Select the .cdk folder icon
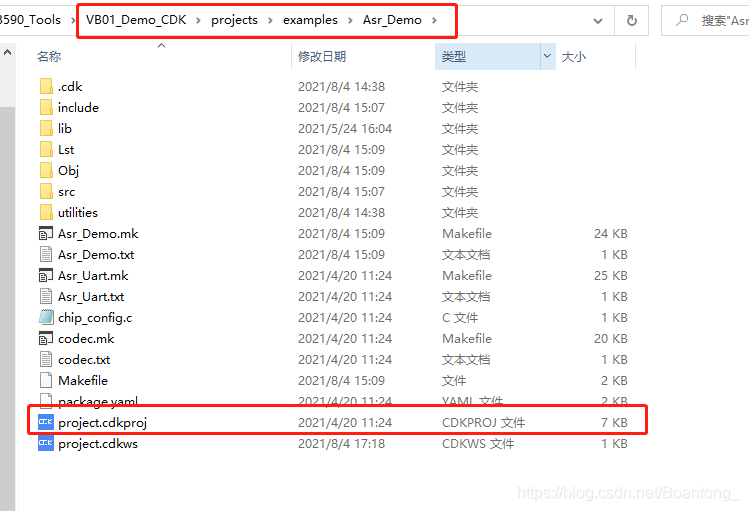 [46, 86]
